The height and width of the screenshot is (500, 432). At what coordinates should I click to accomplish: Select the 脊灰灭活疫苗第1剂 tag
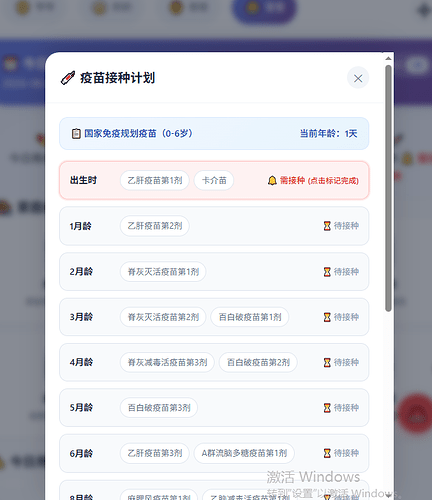(x=163, y=272)
